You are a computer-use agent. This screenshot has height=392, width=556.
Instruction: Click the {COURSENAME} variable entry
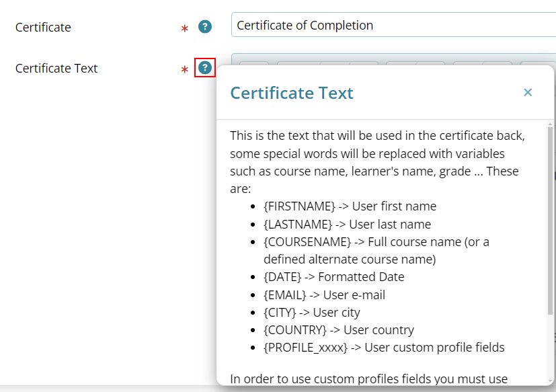coord(376,250)
